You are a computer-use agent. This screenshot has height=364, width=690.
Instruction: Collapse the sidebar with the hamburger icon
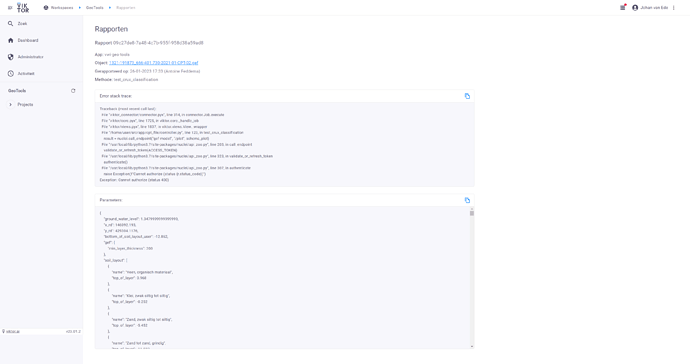[10, 7]
